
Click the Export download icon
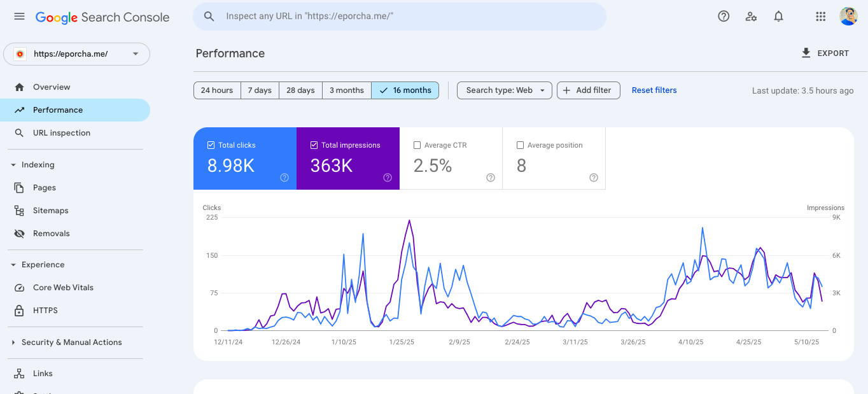click(x=806, y=53)
